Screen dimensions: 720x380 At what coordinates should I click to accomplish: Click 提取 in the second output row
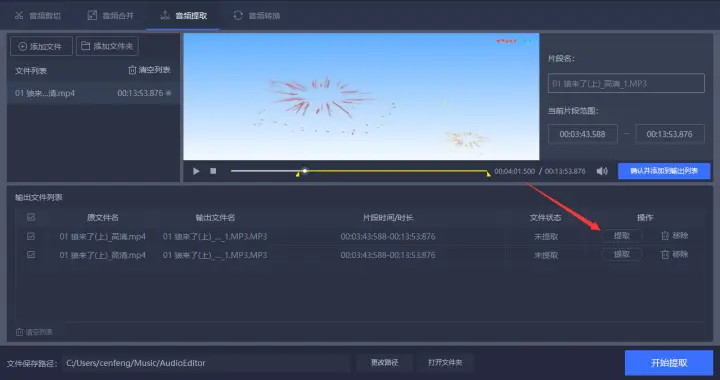pos(622,254)
